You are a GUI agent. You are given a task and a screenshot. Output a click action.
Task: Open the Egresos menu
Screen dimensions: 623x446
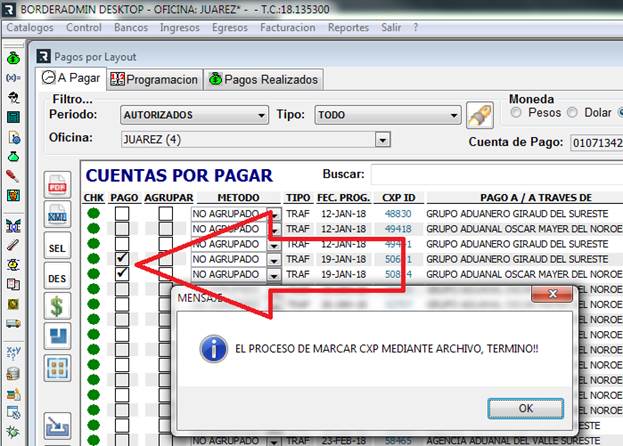coord(230,27)
